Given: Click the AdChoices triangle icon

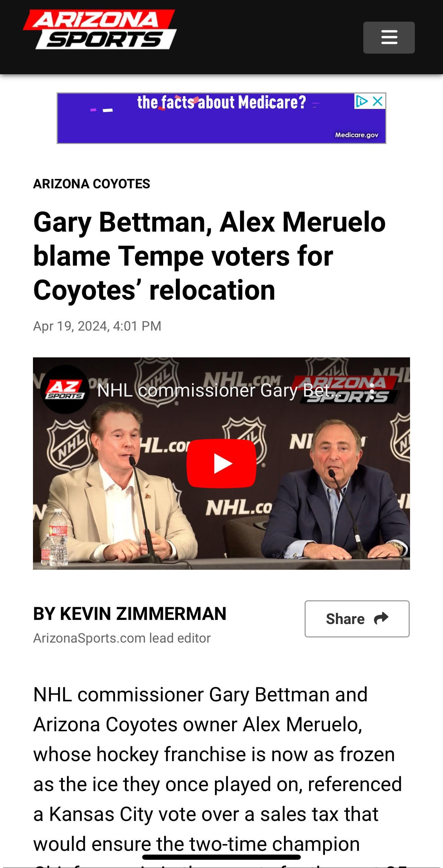Looking at the screenshot, I should pos(361,101).
